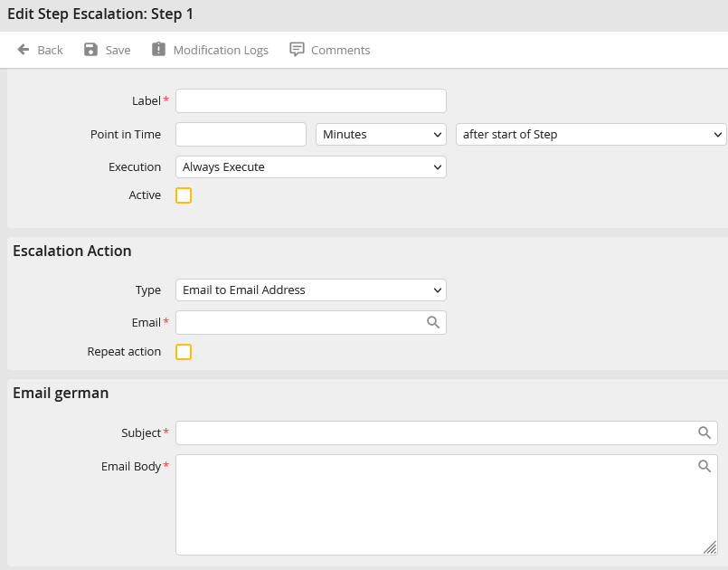Tick the Repeat action checkbox

pyautogui.click(x=184, y=352)
